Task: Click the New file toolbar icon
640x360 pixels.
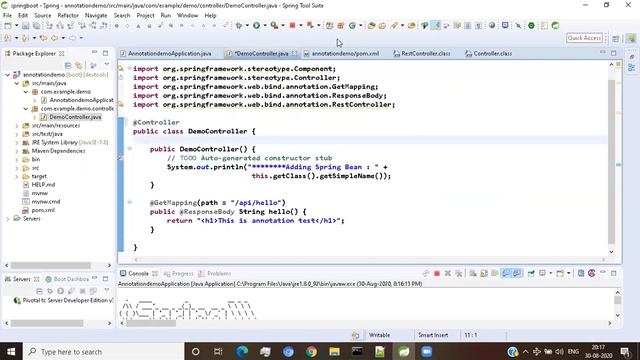Action: pyautogui.click(x=8, y=25)
